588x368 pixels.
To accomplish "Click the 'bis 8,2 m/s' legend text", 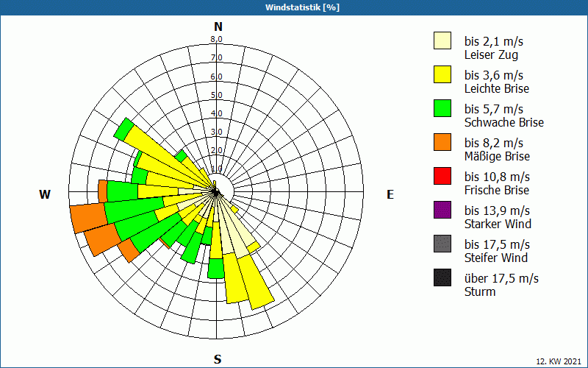I will 494,143.
